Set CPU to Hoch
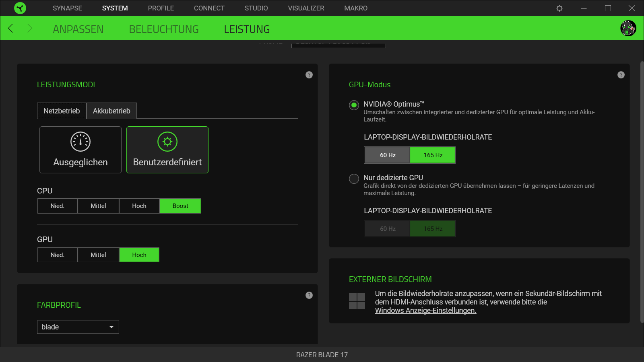This screenshot has width=644, height=362. click(x=139, y=206)
